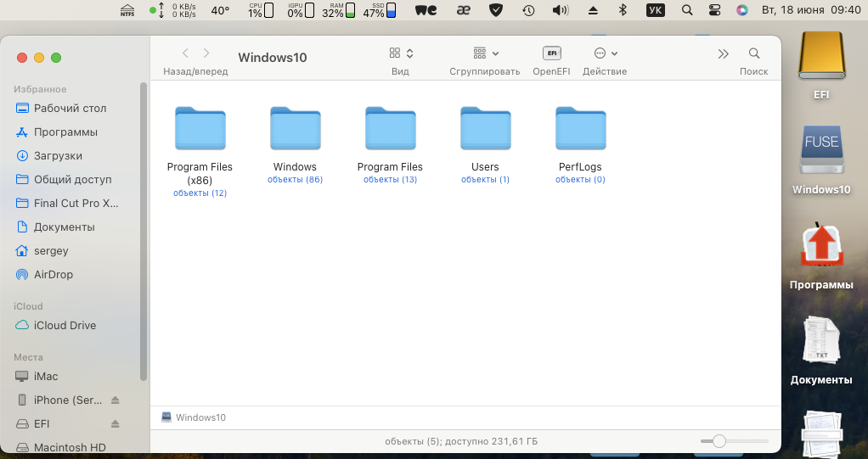Open the shield security menu bar icon
868x459 pixels.
[496, 10]
